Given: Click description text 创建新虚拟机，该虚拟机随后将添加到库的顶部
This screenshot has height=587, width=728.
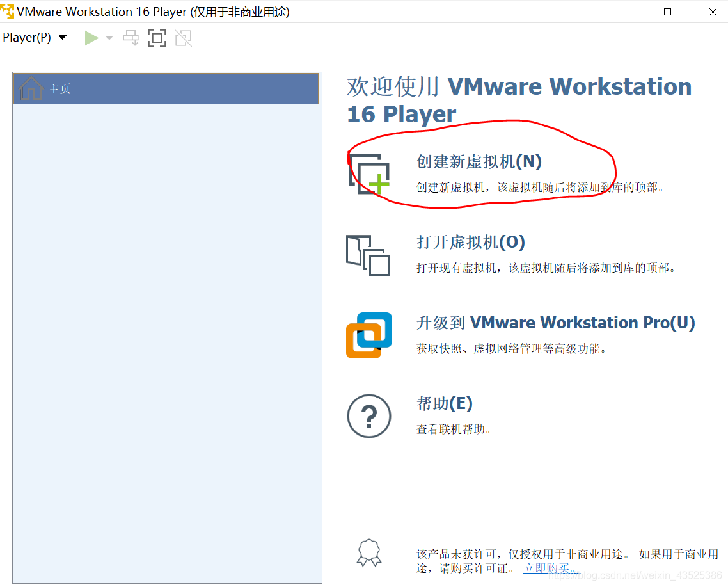Looking at the screenshot, I should point(540,188).
